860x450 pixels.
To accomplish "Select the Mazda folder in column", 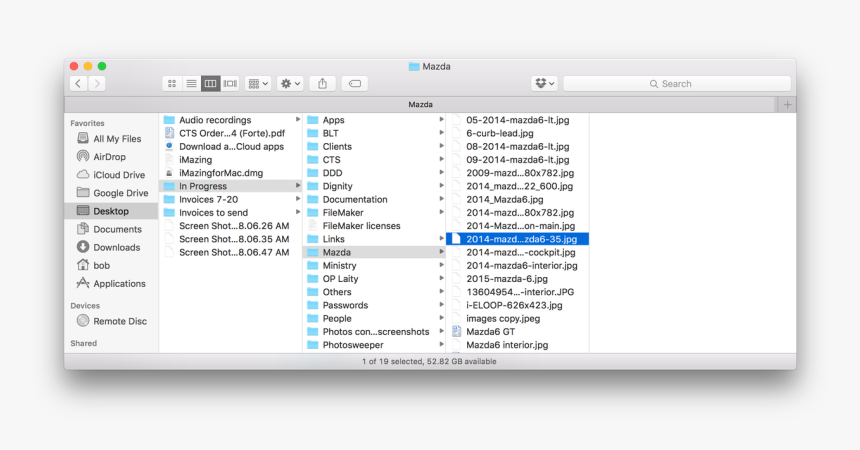I will click(x=374, y=252).
